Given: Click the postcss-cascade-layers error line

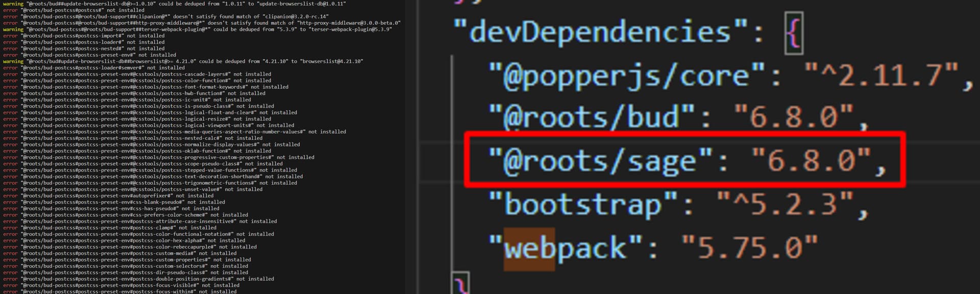Looking at the screenshot, I should [x=137, y=74].
